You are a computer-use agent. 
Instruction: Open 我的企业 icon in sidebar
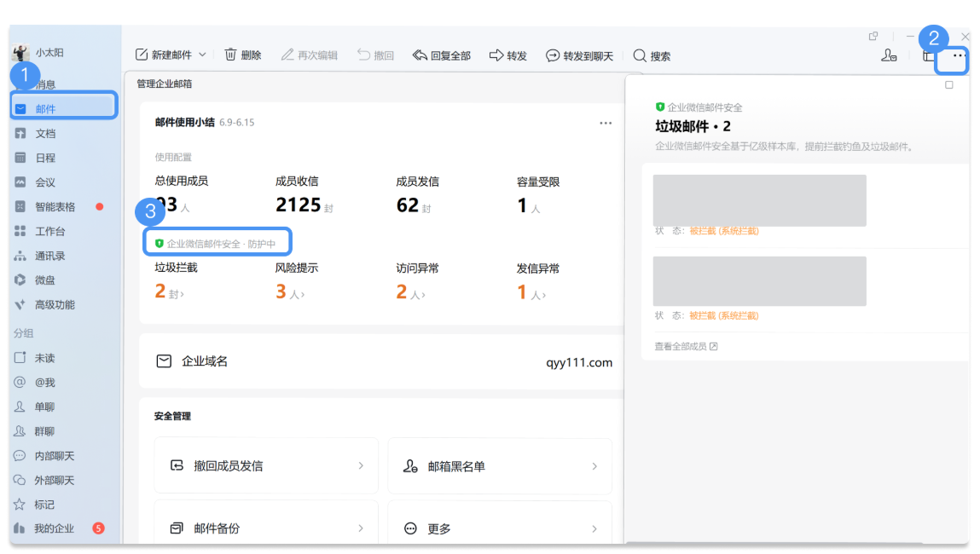tap(20, 528)
